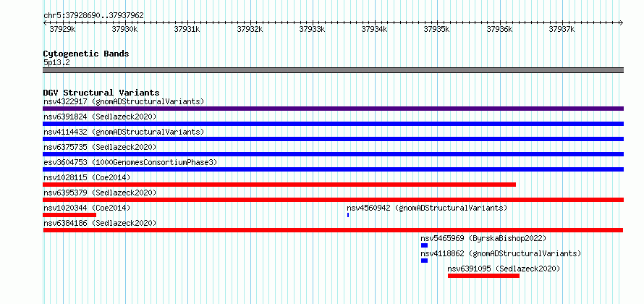Open nsv4114432 gnomADStructuralVariants label
The height and width of the screenshot is (304, 644).
pos(124,132)
